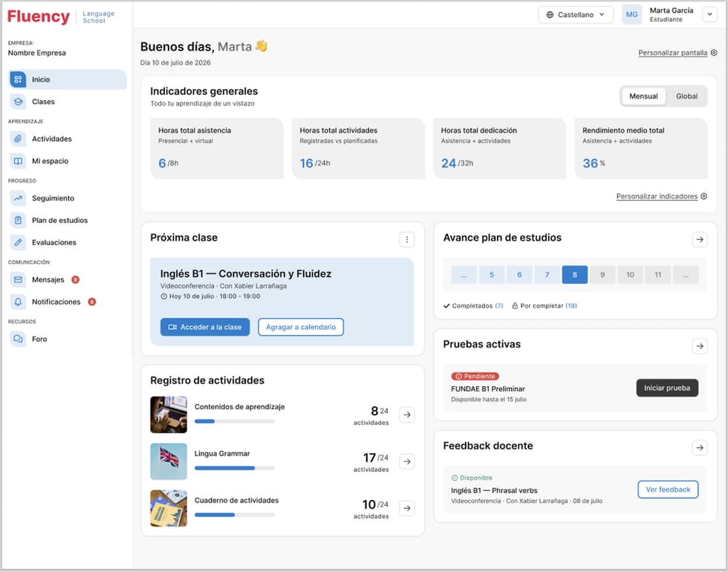This screenshot has width=728, height=572.
Task: Click Agragar a calendario button
Action: point(301,327)
